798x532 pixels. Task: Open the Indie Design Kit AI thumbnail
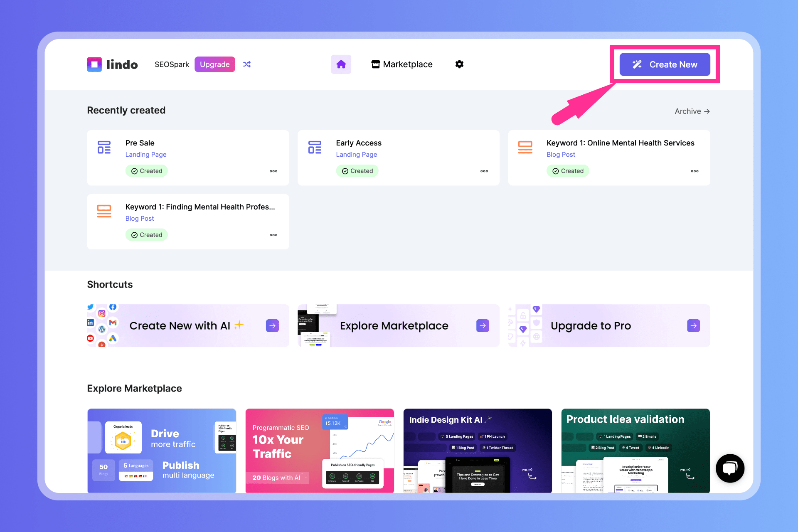477,451
